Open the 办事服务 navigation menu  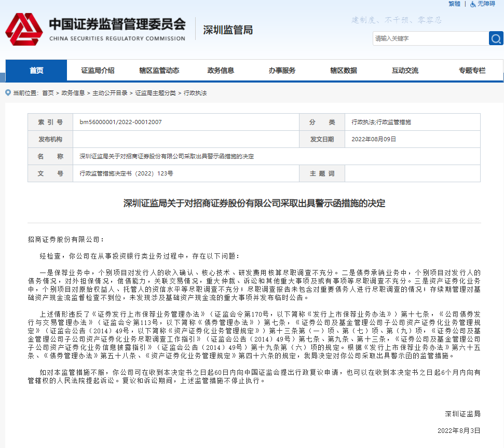(x=282, y=71)
